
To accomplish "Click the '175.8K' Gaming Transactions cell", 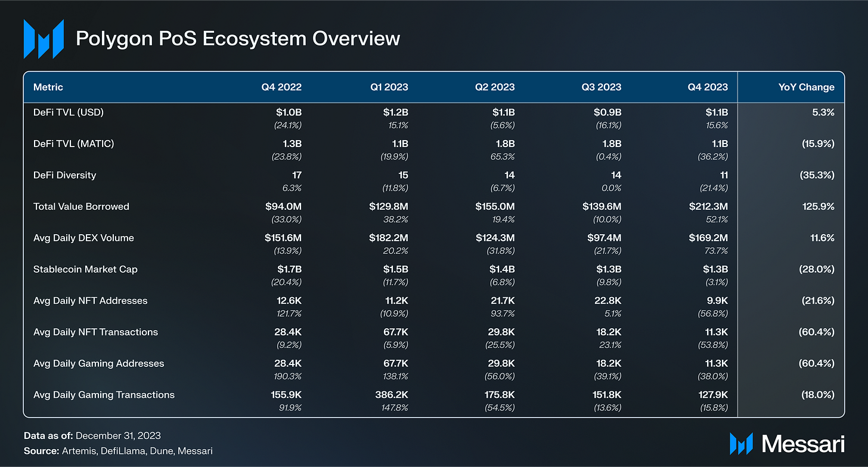I will [x=499, y=394].
